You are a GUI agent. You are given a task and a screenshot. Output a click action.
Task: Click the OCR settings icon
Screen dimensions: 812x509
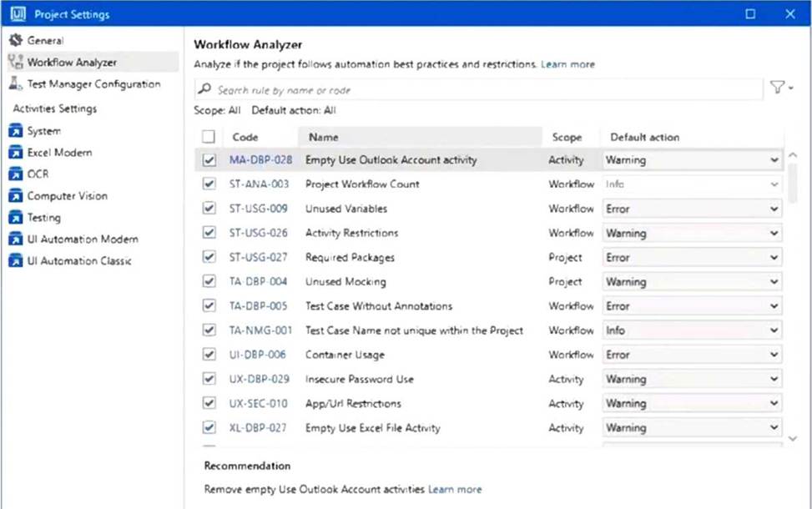[16, 174]
